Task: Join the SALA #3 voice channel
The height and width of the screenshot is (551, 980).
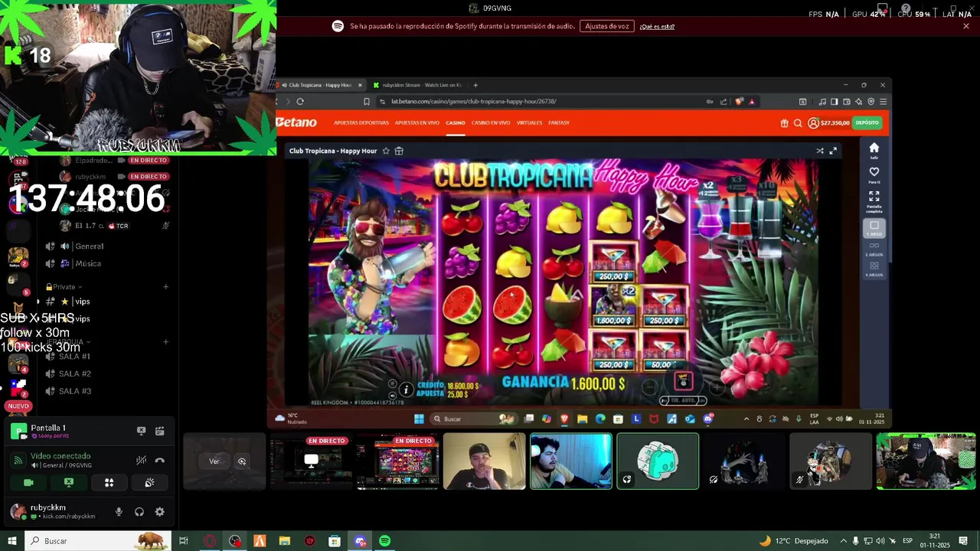Action: tap(74, 391)
